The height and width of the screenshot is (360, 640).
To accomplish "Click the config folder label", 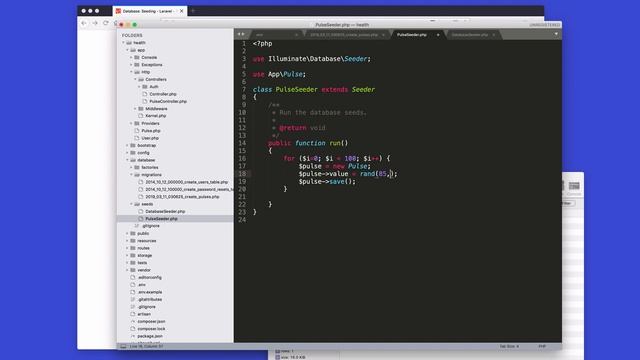I will 143,153.
